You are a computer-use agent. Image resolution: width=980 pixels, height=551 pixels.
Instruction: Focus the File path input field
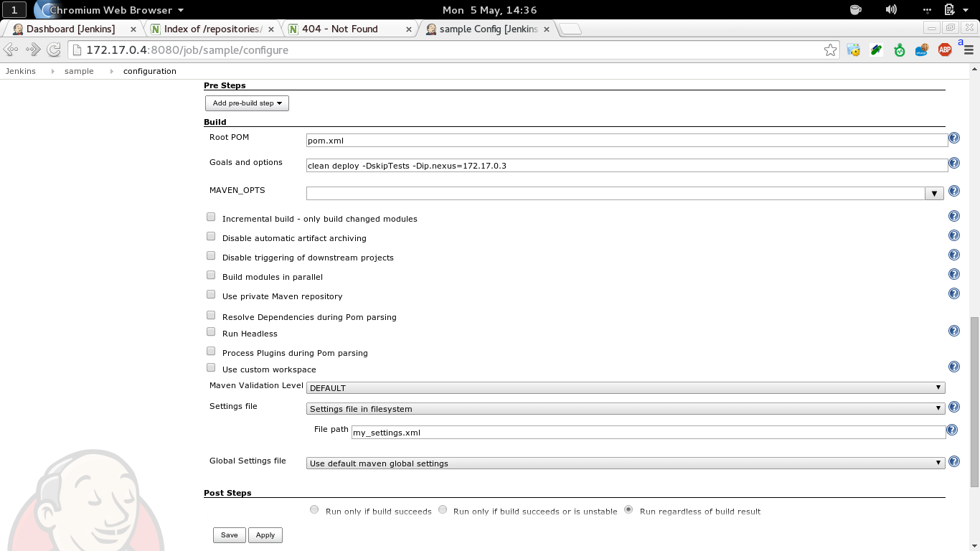pyautogui.click(x=649, y=433)
